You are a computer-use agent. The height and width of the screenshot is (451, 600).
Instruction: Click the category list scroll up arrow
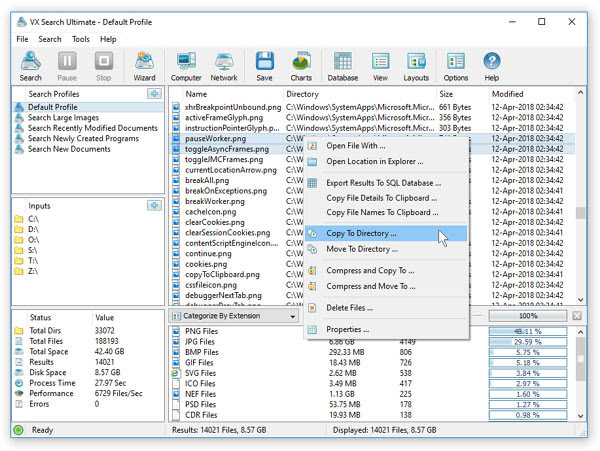coord(580,332)
